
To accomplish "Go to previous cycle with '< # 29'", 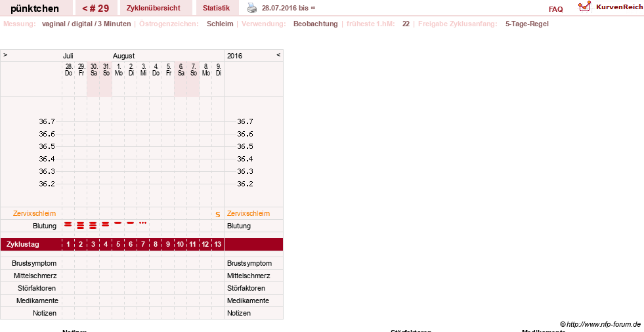I will (96, 9).
